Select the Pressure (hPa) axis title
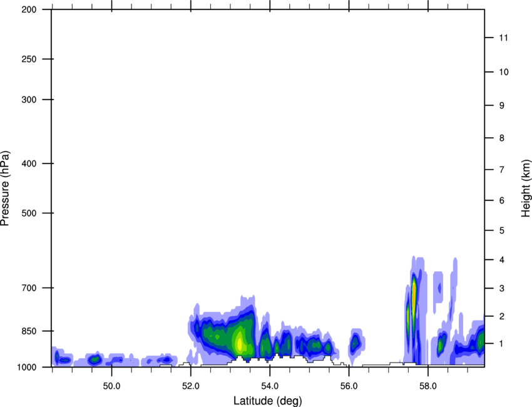This screenshot has height=407, width=532. pyautogui.click(x=5, y=188)
